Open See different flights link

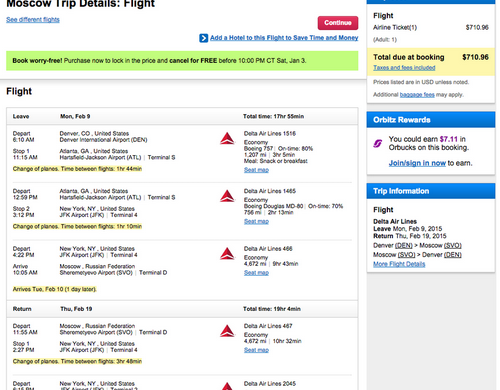33,20
